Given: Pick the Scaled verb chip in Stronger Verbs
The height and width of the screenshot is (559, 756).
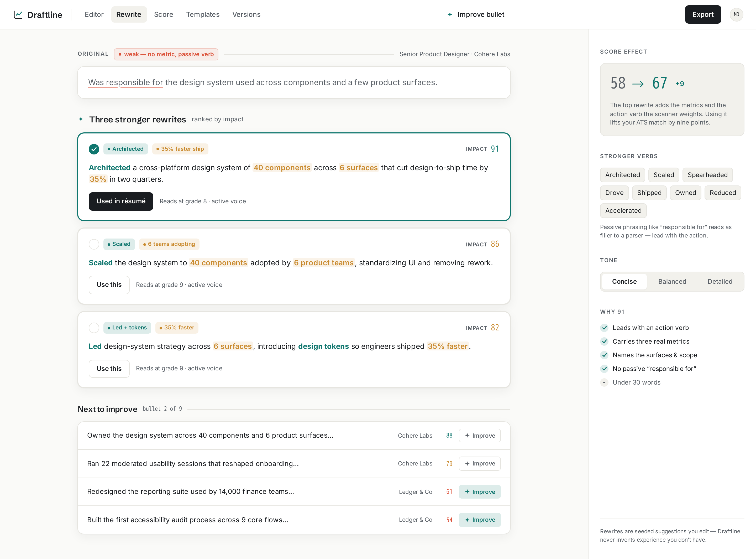Looking at the screenshot, I should (663, 175).
